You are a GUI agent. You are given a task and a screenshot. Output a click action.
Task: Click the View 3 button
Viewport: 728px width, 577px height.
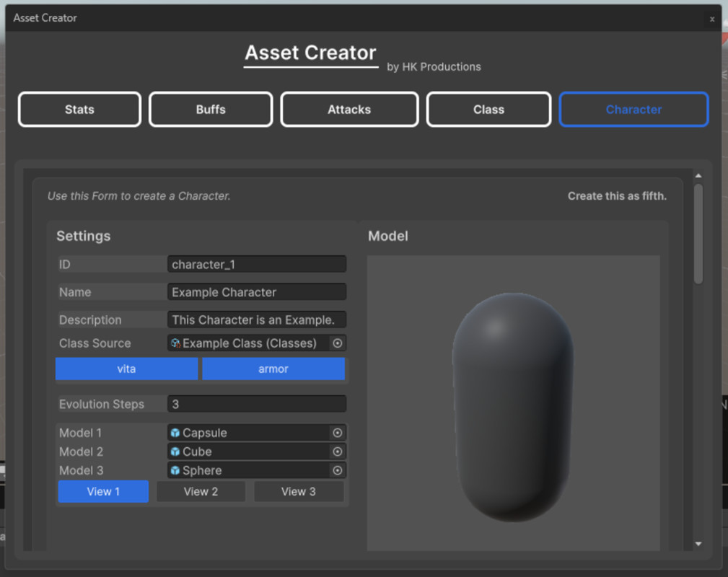tap(299, 491)
